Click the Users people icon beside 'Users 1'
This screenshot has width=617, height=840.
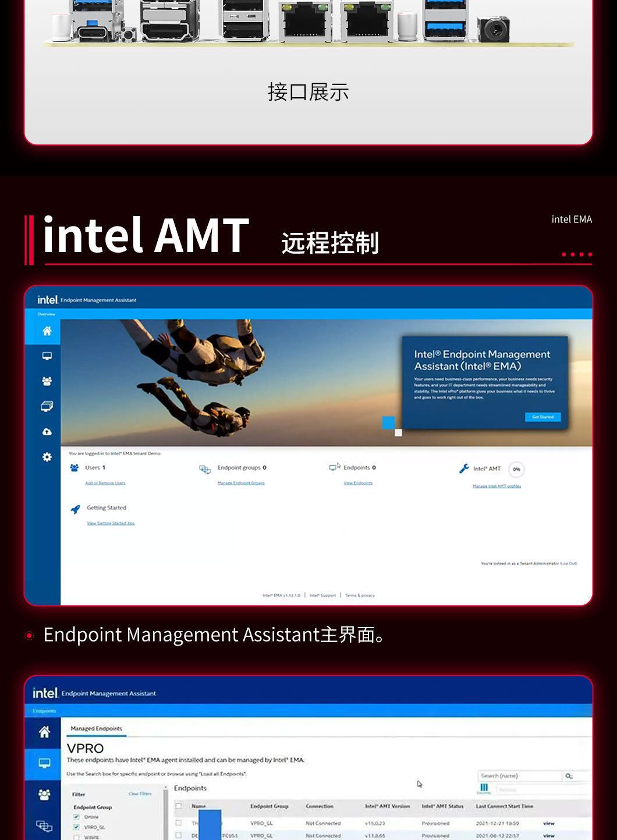(75, 467)
